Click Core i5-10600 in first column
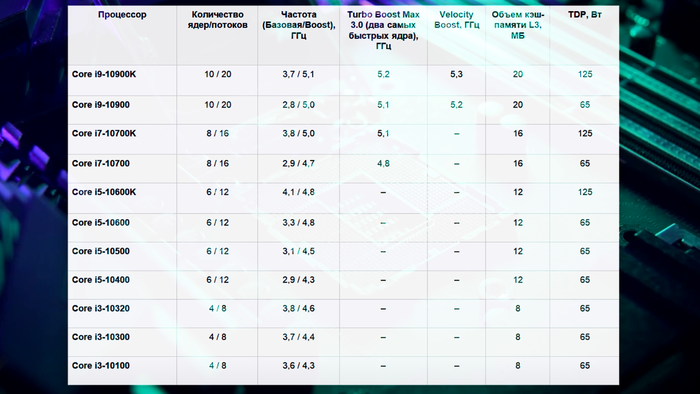The image size is (700, 394). (x=101, y=222)
